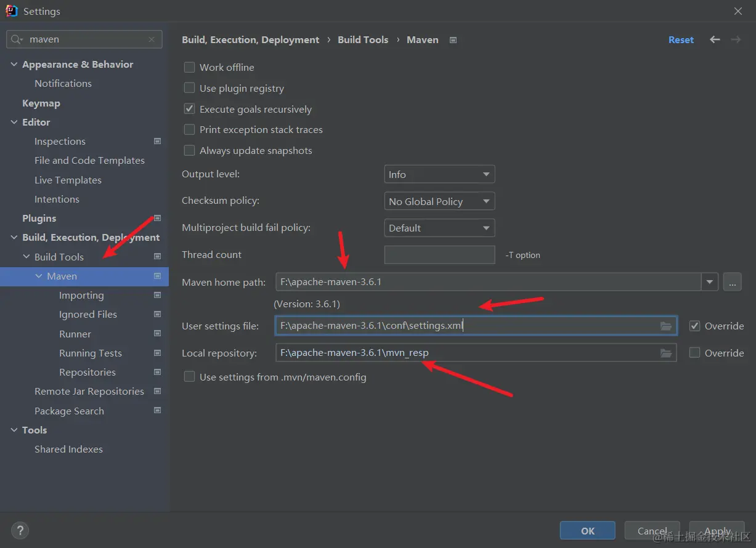The image size is (756, 548).
Task: Click the project-level icon beside Maven breadcrumb
Action: pos(453,40)
